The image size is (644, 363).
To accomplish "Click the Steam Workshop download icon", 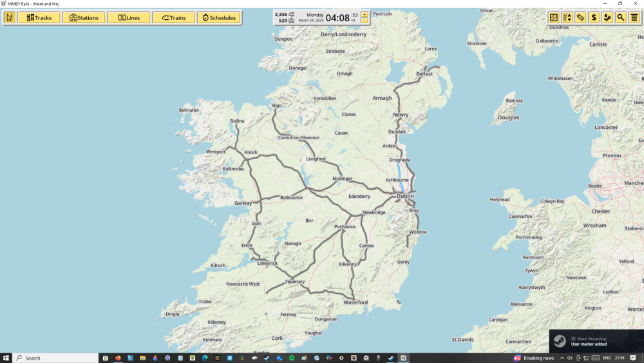I will pyautogui.click(x=607, y=17).
